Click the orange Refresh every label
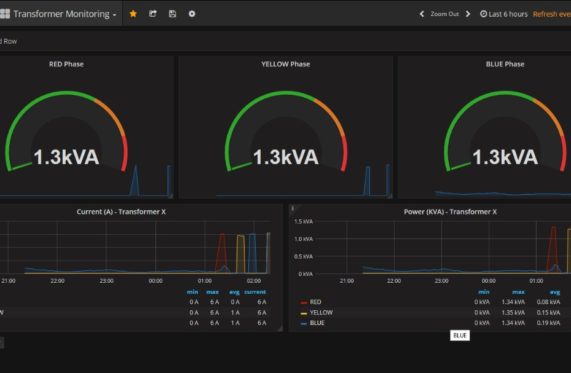Viewport: 571px width, 373px height. point(552,14)
